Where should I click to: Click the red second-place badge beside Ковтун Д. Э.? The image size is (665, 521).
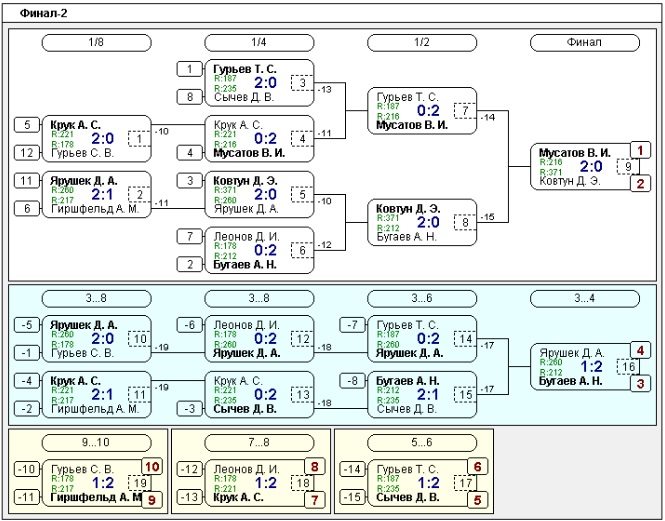640,184
